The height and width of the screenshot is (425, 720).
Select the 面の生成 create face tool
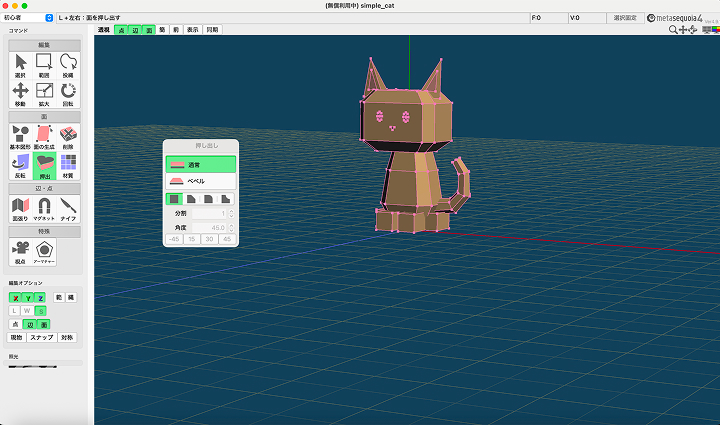pos(44,137)
